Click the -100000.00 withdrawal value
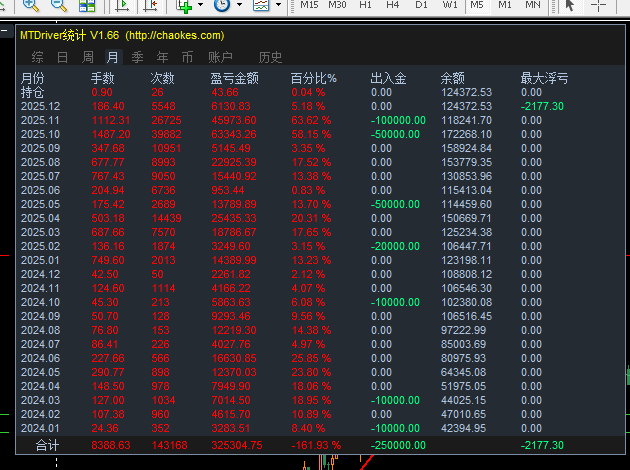Screen dimensions: 630x470 [398, 121]
